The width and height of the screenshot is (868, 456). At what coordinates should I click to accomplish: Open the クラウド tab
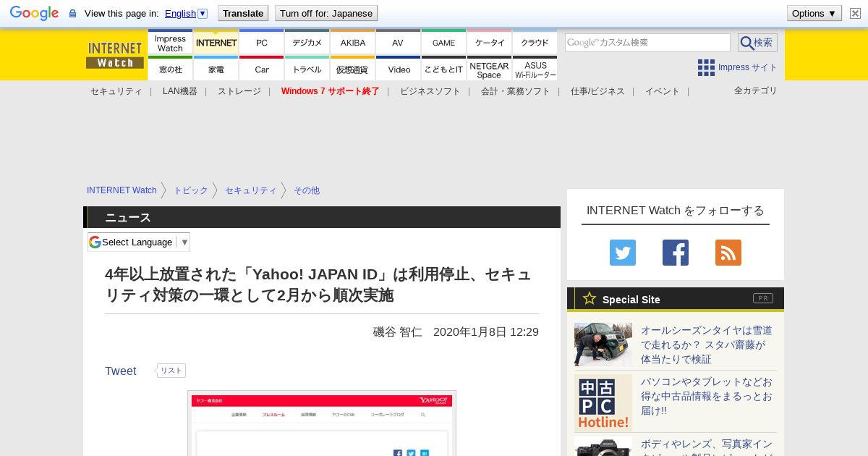(x=535, y=43)
